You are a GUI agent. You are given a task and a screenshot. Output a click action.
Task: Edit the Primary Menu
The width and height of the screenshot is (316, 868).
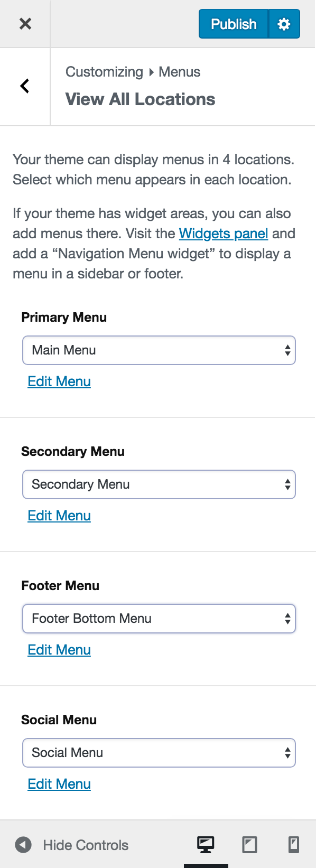pos(59,381)
